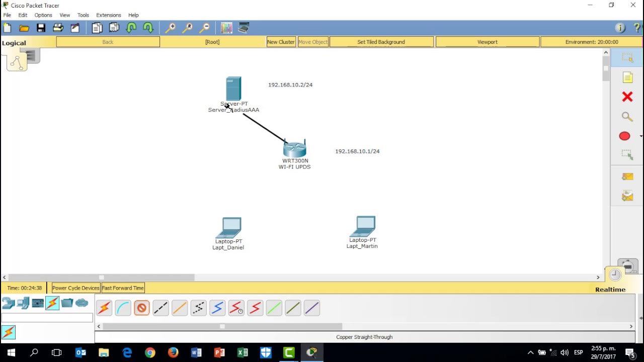Open the Activity Wizard icon
Screen dimensions: 644x362
tap(75, 28)
